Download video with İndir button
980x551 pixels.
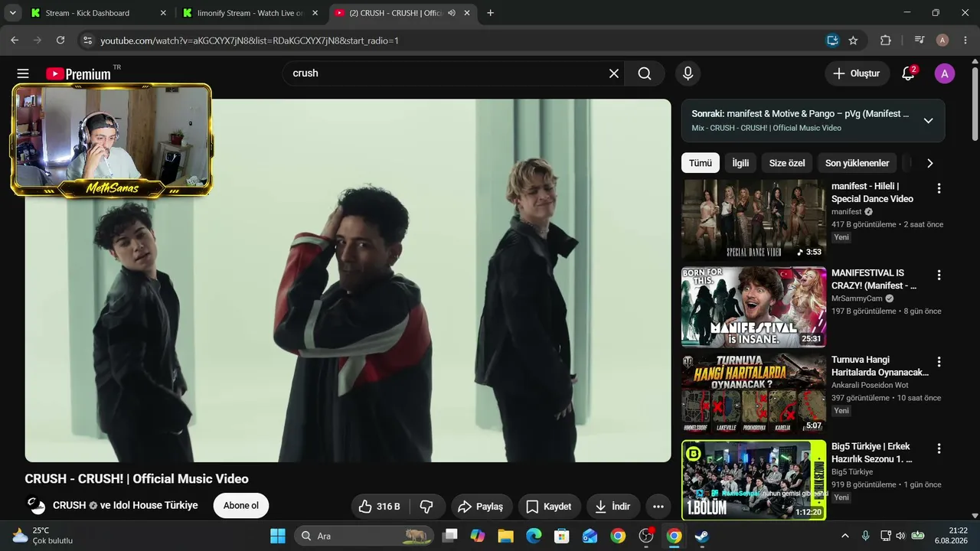tap(613, 507)
